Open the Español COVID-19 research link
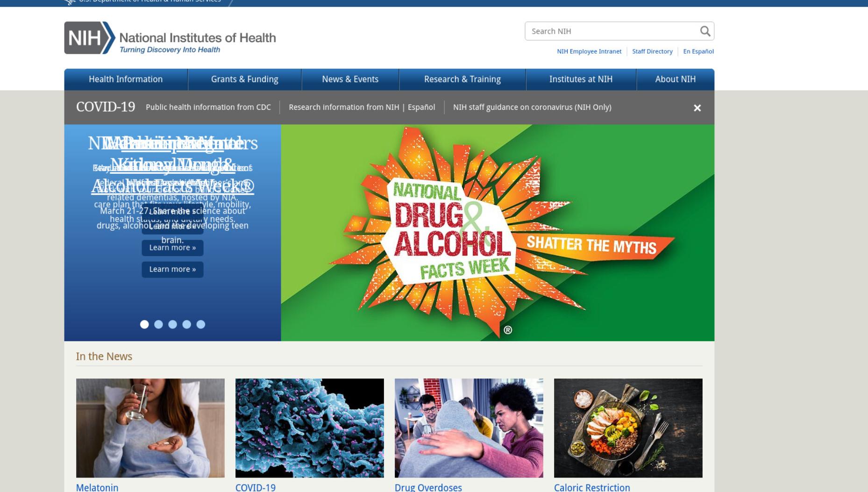The image size is (868, 492). pyautogui.click(x=421, y=107)
